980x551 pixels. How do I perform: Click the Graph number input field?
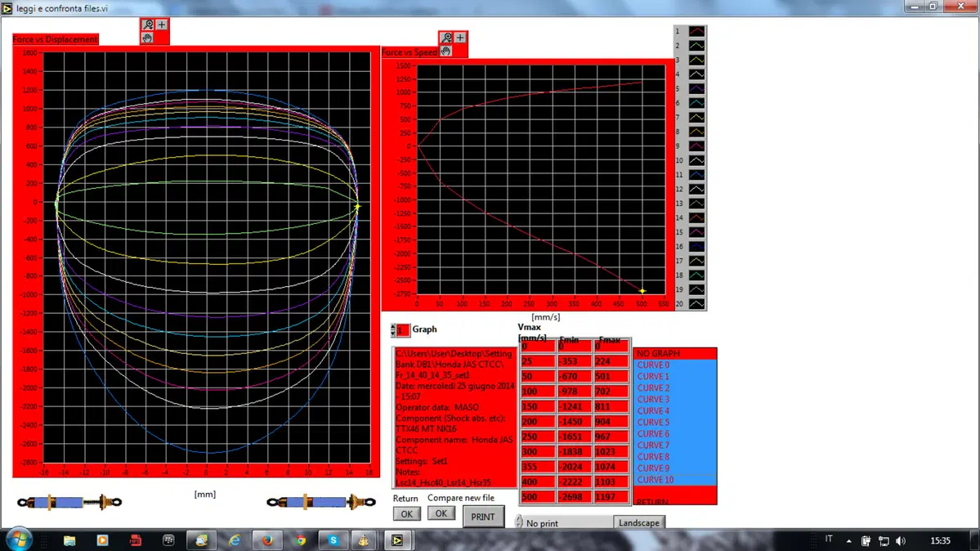click(x=403, y=329)
